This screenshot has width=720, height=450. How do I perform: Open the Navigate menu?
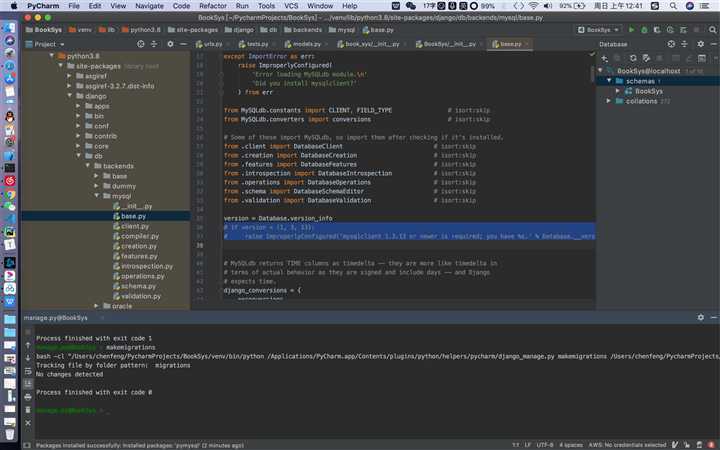point(149,6)
